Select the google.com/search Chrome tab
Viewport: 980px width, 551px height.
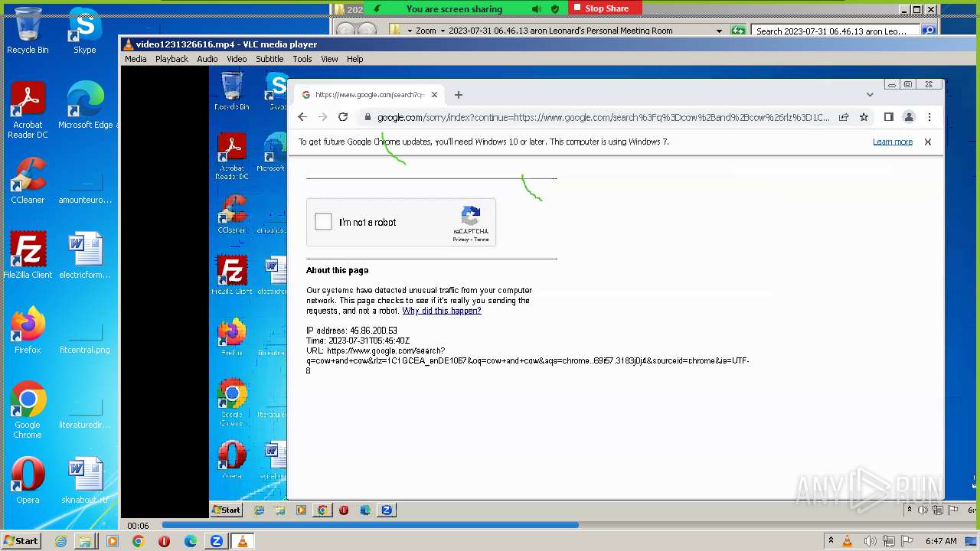point(370,95)
